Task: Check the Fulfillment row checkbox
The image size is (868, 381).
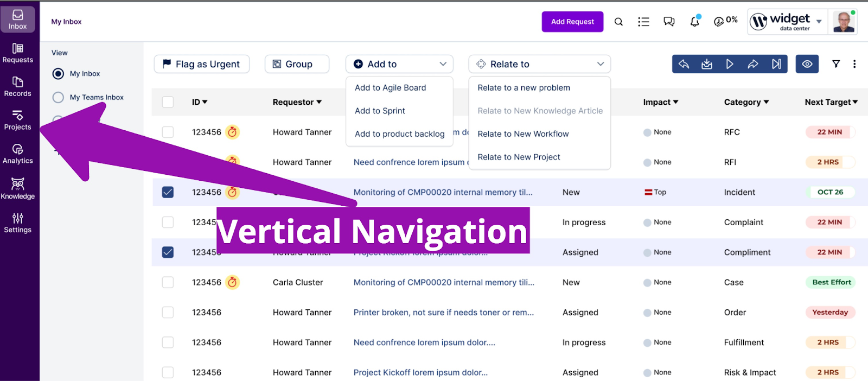Action: [168, 342]
